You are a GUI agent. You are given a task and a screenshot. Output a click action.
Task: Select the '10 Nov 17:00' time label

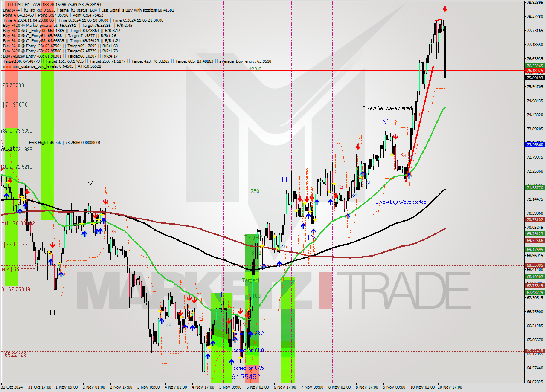point(450,388)
